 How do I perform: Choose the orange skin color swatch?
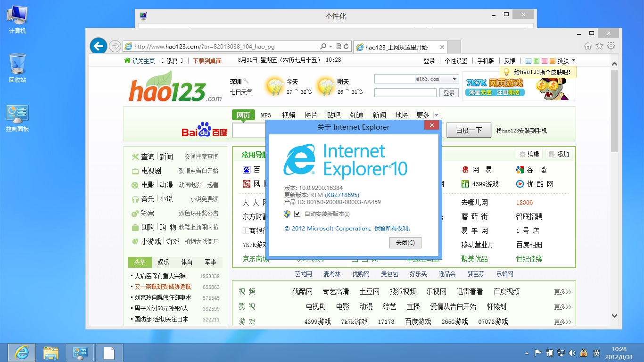click(553, 61)
